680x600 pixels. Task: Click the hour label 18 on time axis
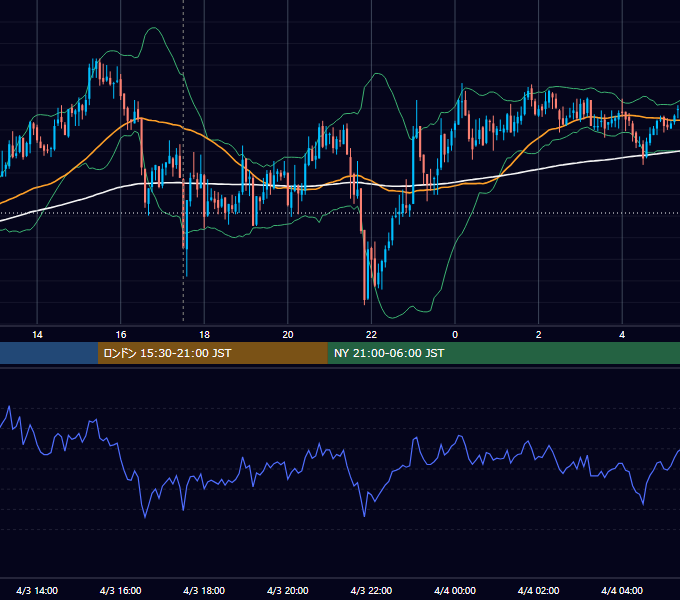tap(204, 335)
